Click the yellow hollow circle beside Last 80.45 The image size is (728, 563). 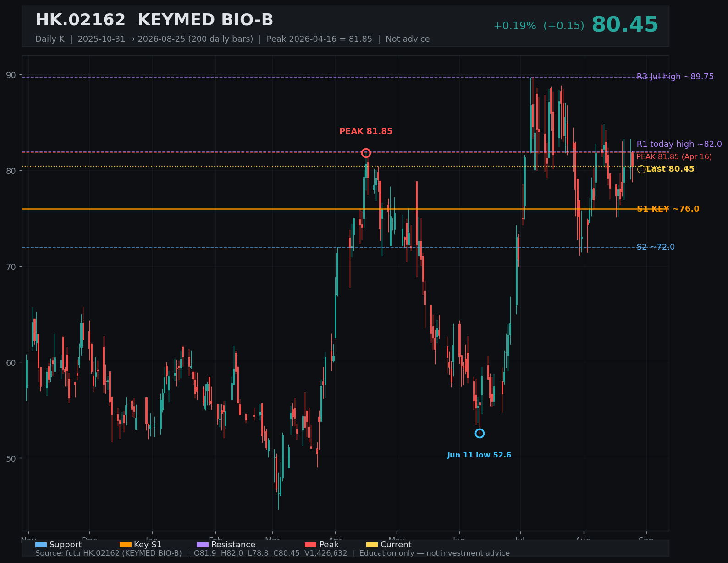(x=641, y=169)
